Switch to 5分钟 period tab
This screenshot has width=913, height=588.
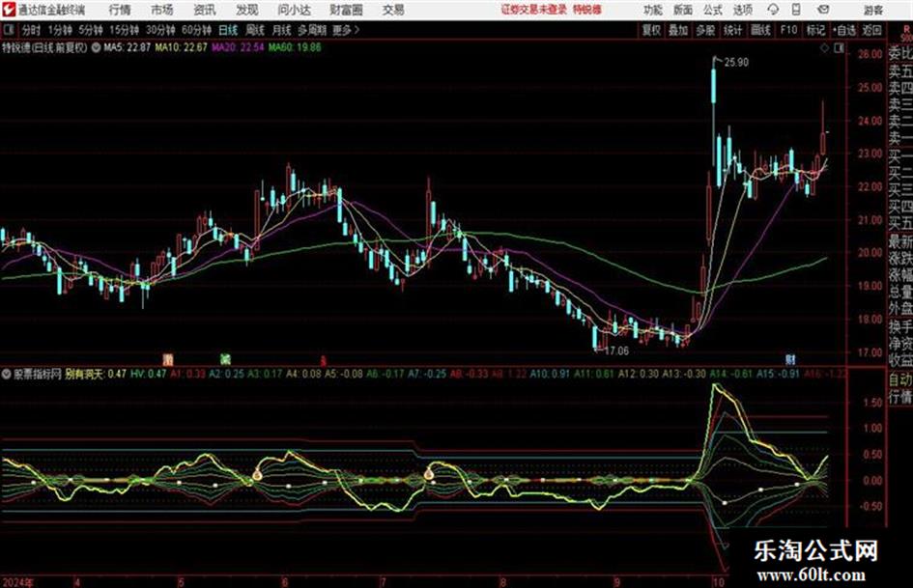(x=91, y=30)
